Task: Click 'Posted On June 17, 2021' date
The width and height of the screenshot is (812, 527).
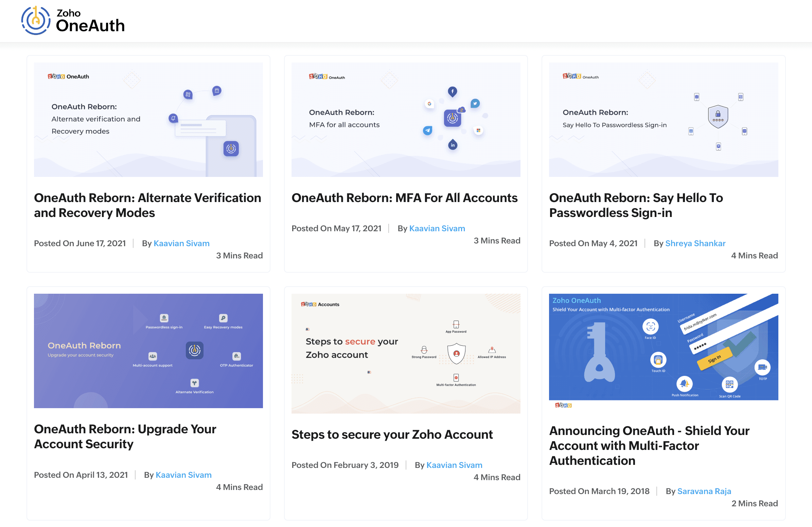Action: coord(80,243)
